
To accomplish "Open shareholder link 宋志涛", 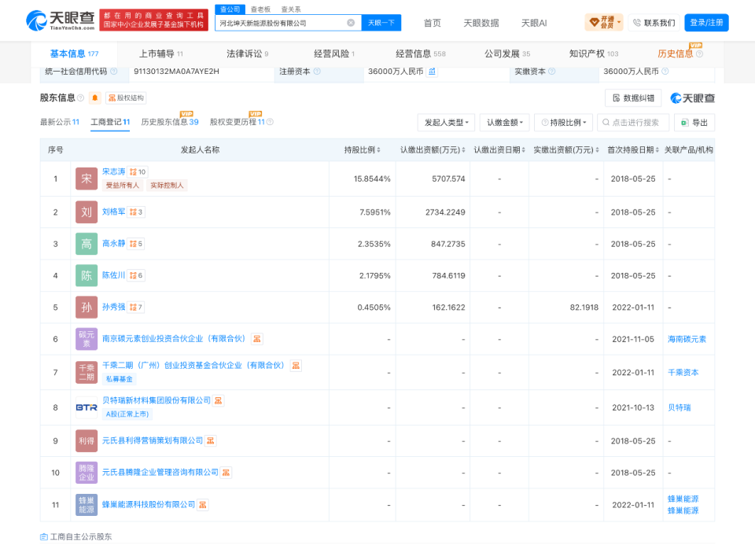I will point(113,171).
